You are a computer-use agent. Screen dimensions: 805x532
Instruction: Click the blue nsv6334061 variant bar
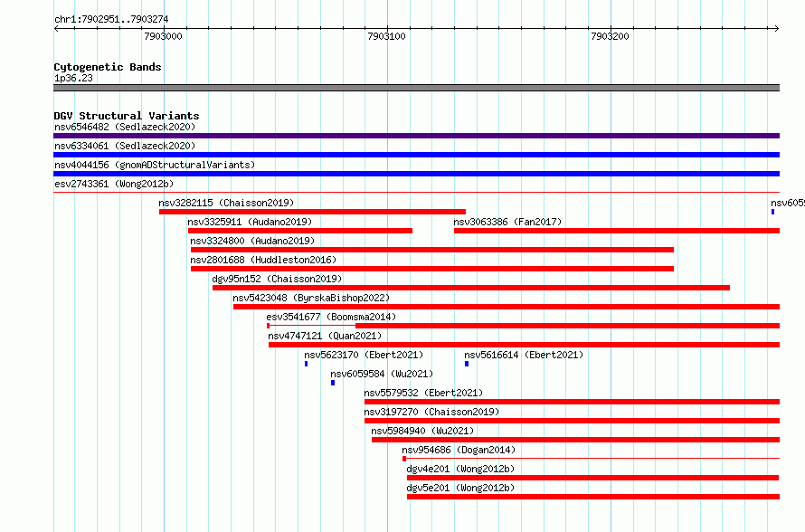(416, 155)
